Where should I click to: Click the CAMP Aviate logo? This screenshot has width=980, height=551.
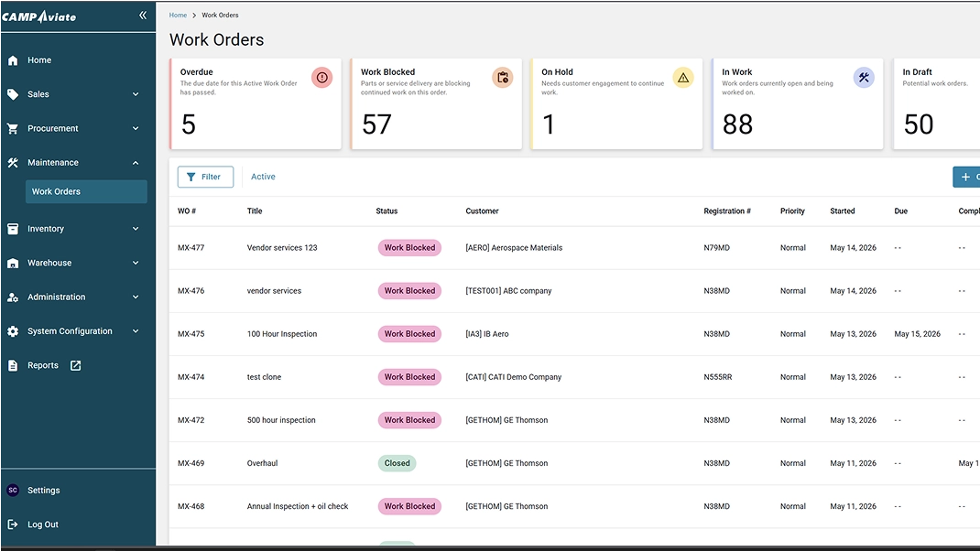coord(38,16)
